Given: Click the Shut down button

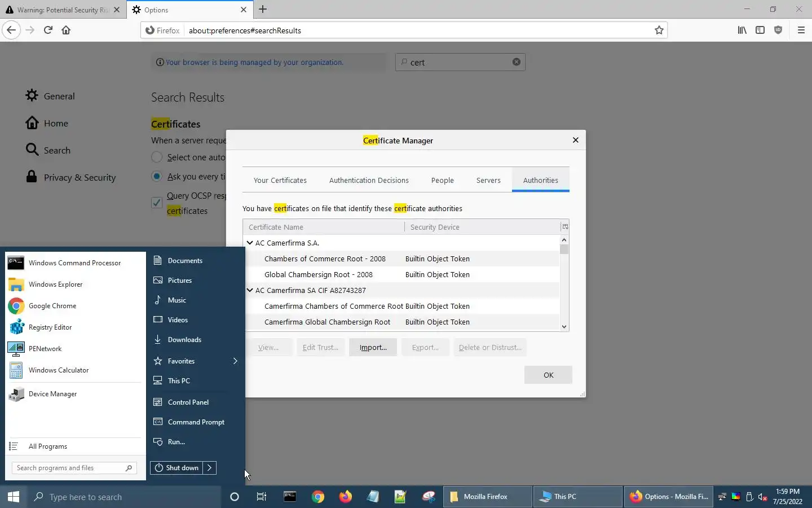Looking at the screenshot, I should tap(176, 468).
